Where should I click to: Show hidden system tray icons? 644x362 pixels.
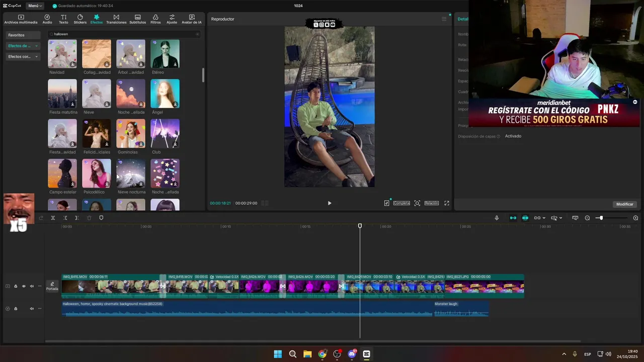(x=563, y=354)
